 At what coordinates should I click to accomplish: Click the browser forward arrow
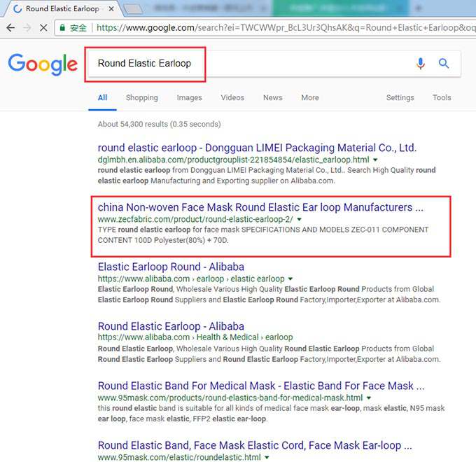point(27,28)
